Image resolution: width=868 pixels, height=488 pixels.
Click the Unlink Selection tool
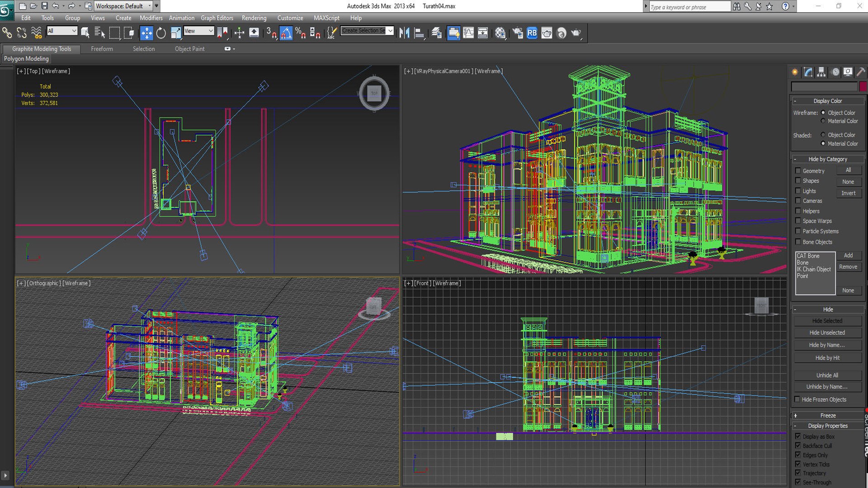(22, 33)
